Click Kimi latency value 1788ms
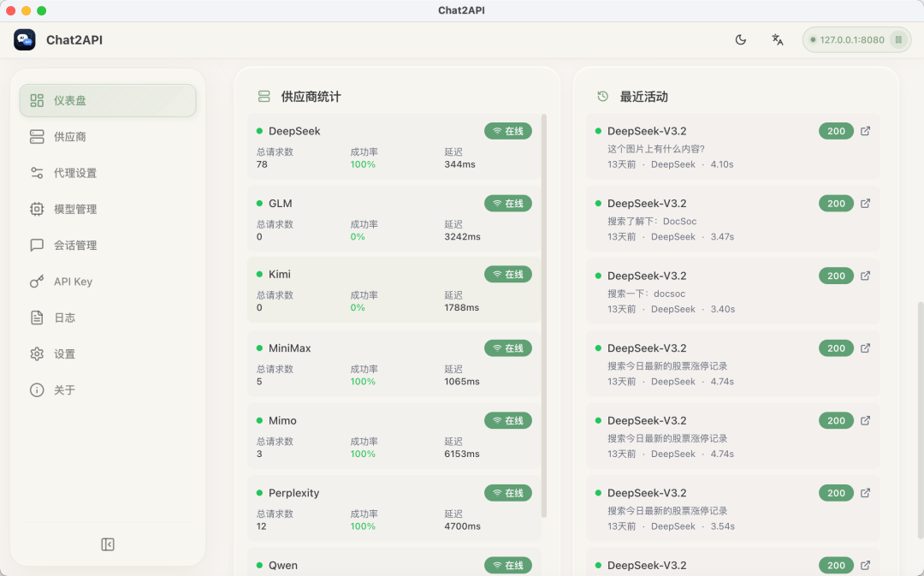Image resolution: width=924 pixels, height=576 pixels. pos(461,308)
